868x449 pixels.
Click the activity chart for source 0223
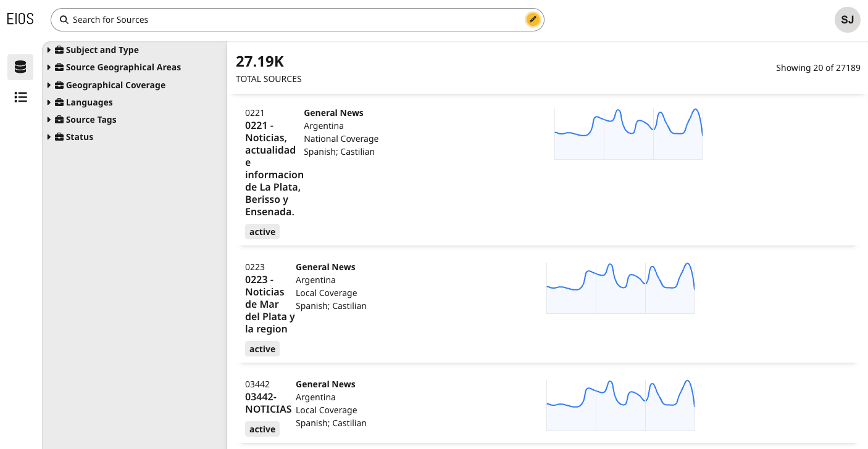coord(620,287)
